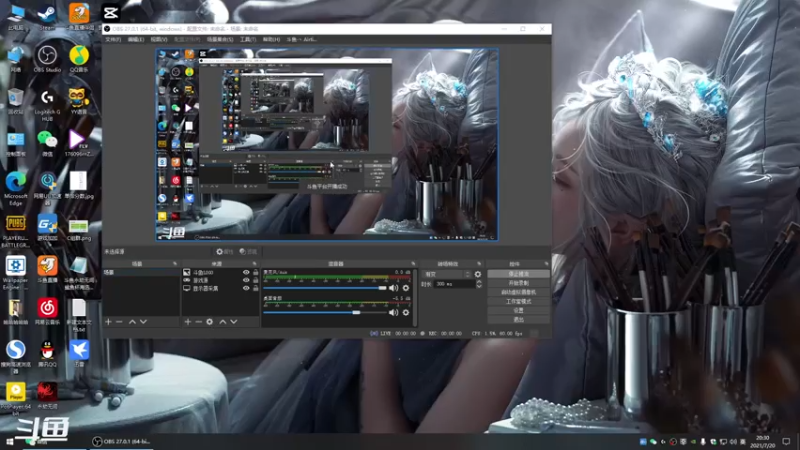The image size is (800, 450).
Task: Open QQ音乐 desktop shortcut
Action: [x=79, y=59]
